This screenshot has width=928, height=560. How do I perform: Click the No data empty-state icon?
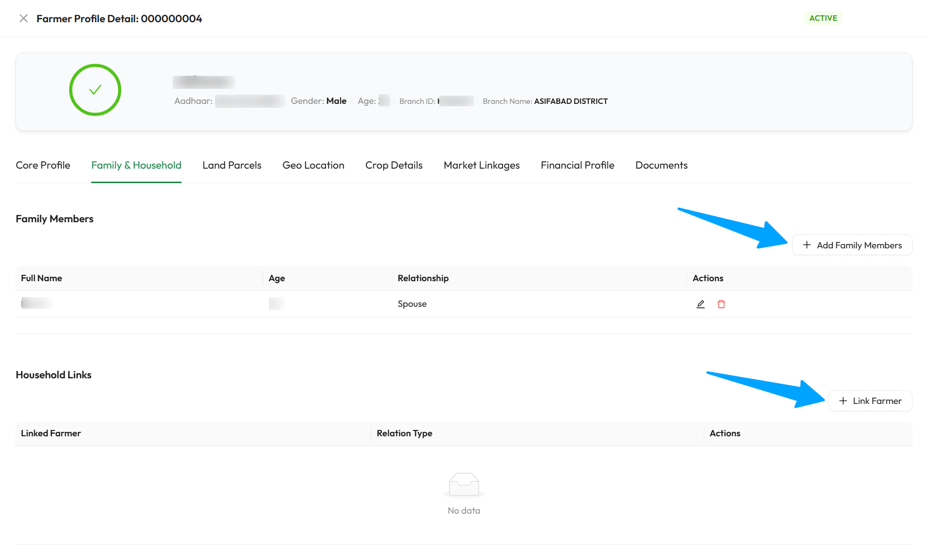tap(464, 485)
